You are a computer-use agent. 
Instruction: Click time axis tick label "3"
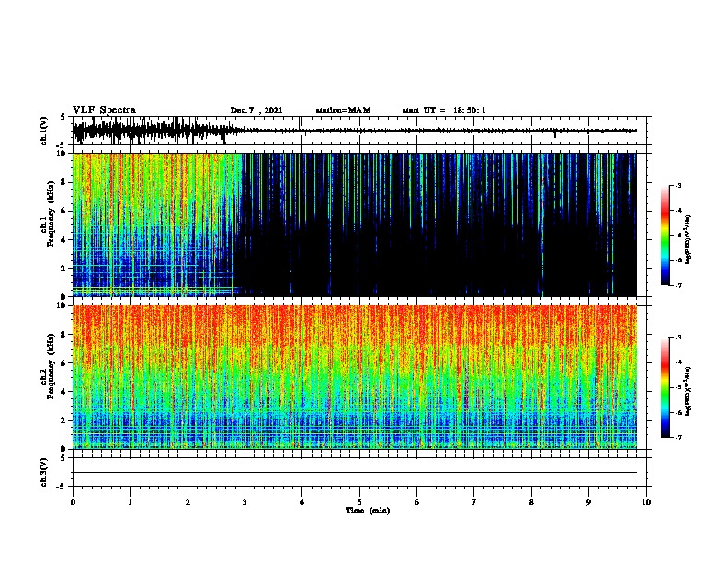click(x=245, y=502)
